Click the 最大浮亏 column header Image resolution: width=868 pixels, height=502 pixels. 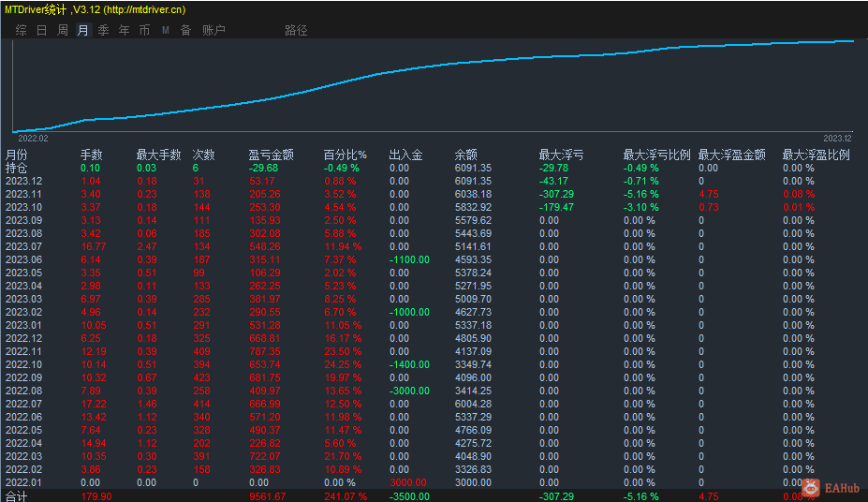pos(561,155)
